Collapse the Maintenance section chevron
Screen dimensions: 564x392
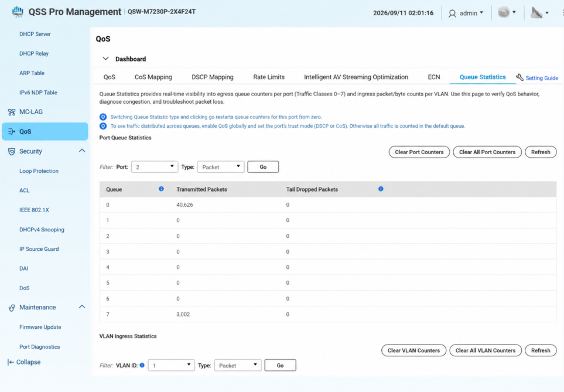tap(82, 306)
